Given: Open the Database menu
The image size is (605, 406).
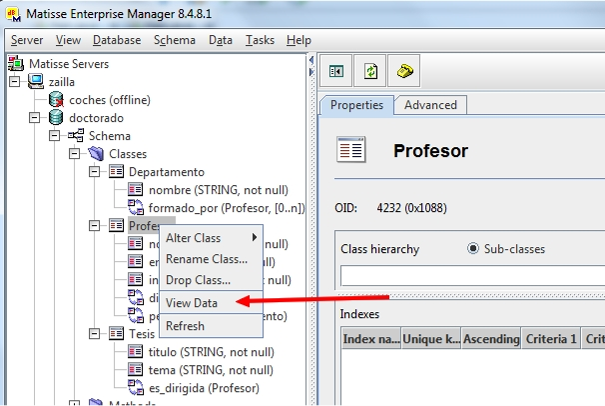Looking at the screenshot, I should [117, 40].
